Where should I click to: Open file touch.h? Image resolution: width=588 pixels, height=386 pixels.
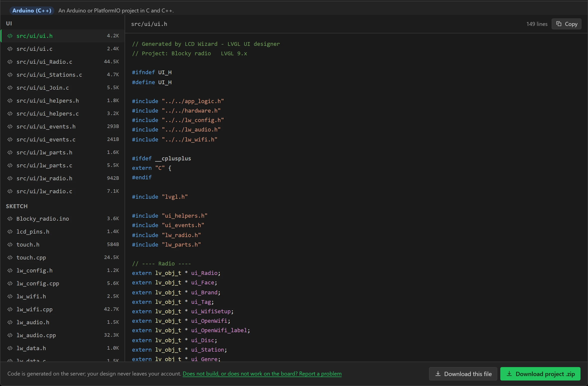tap(63, 245)
